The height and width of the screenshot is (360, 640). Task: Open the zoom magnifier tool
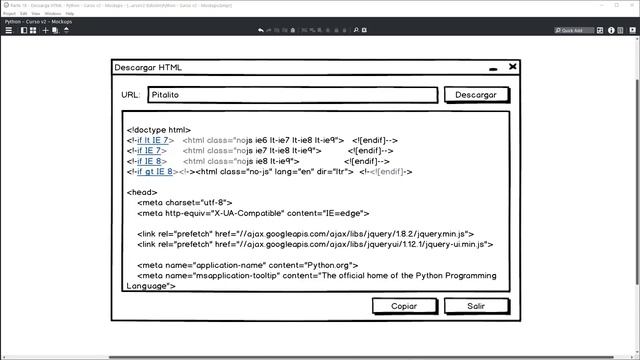coord(356,30)
